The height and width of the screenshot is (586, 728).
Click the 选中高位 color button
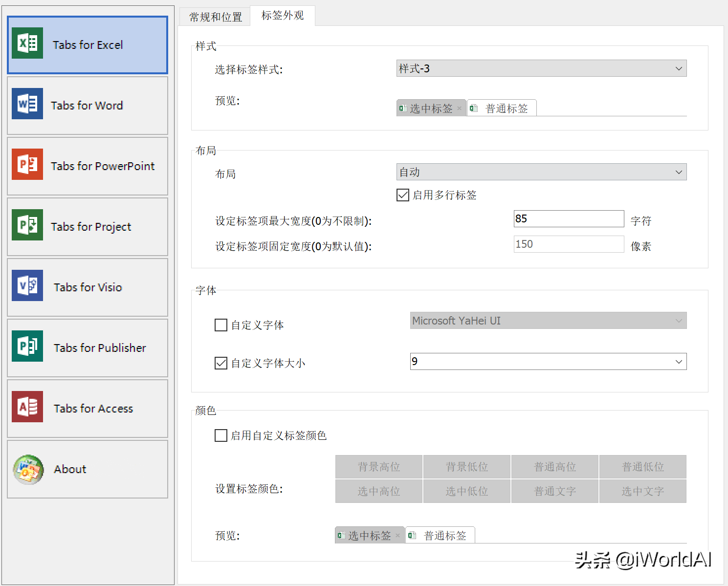[379, 491]
